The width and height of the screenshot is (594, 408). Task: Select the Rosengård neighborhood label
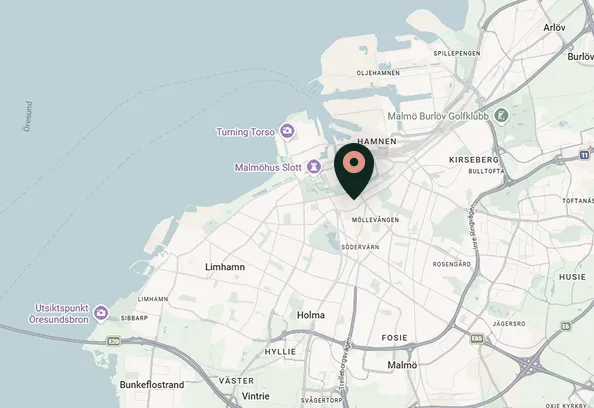click(x=452, y=264)
